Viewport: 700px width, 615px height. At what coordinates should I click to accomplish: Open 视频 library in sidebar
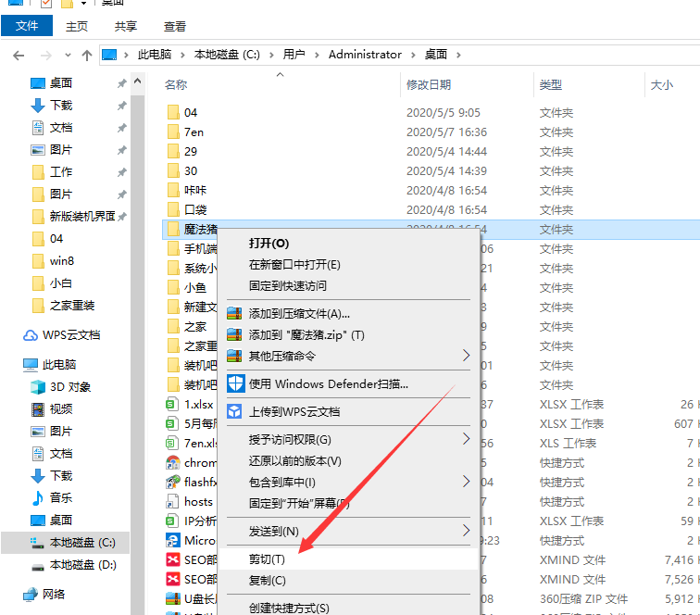click(61, 409)
